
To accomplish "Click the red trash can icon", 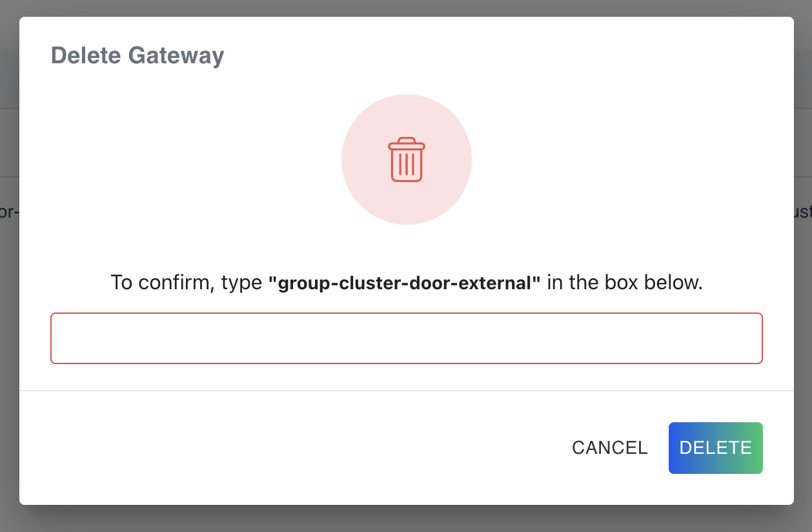I will (x=407, y=159).
